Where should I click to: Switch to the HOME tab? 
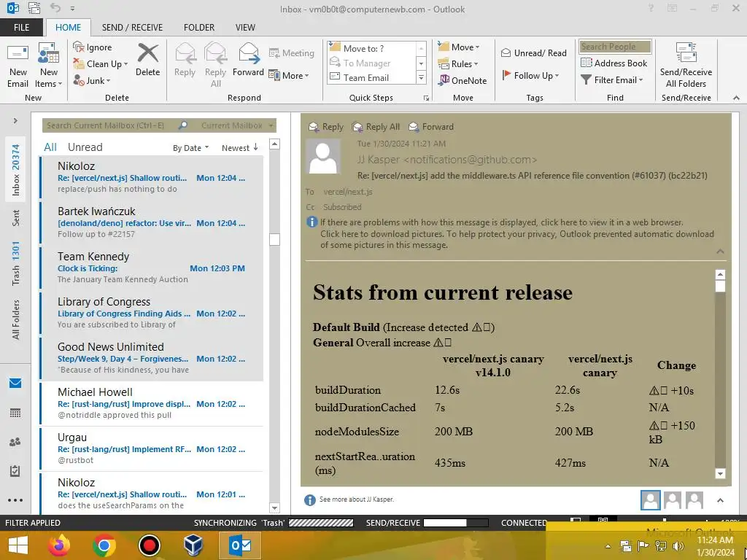[68, 28]
